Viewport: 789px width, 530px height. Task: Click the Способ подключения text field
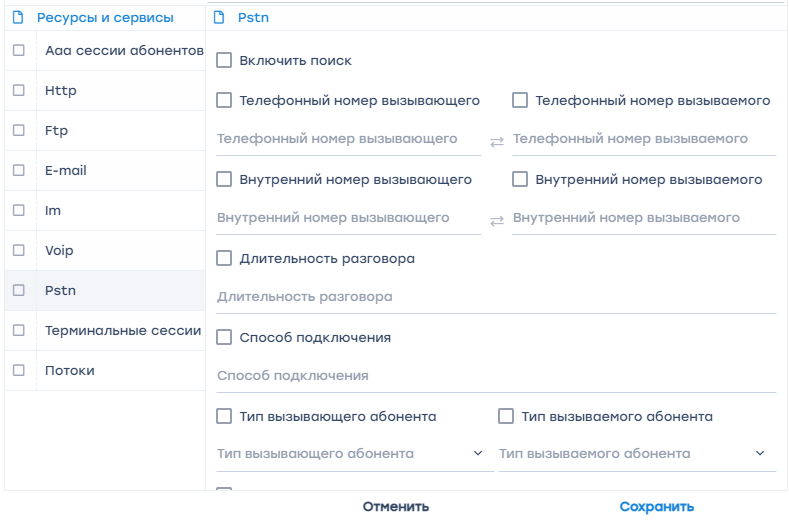click(x=495, y=376)
